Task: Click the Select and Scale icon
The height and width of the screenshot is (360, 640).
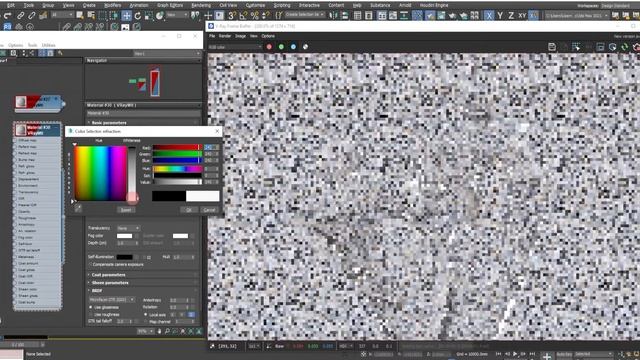Action: 149,16
